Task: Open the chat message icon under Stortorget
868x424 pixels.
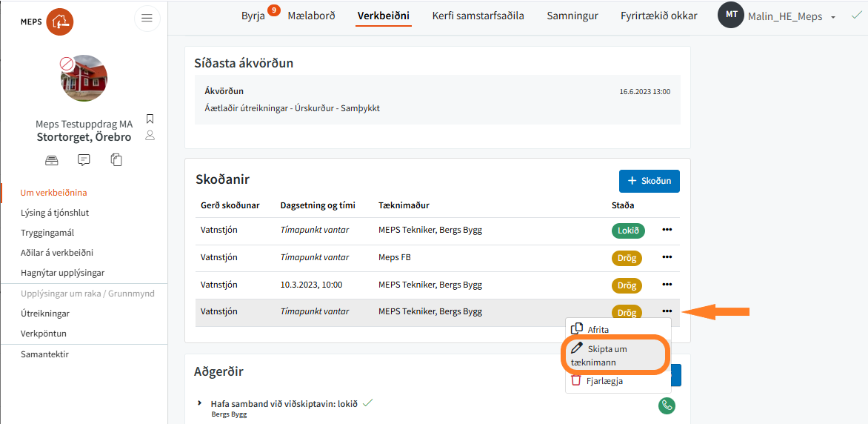Action: [84, 160]
